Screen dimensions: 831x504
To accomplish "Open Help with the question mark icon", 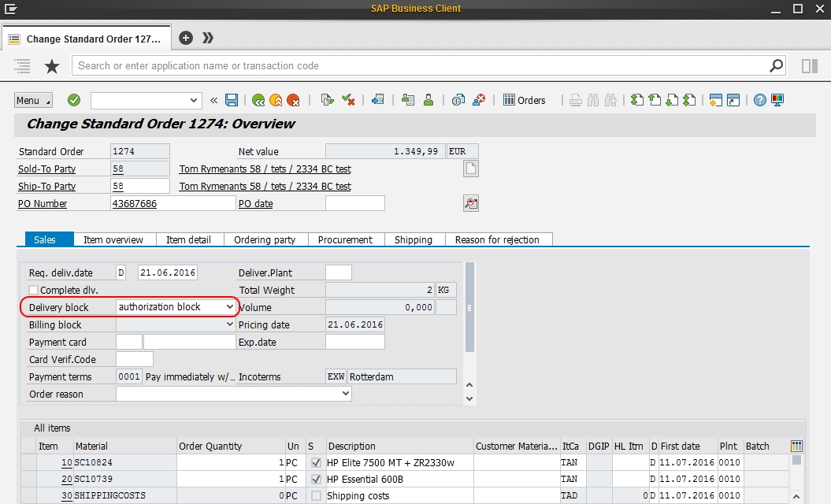I will click(x=760, y=100).
